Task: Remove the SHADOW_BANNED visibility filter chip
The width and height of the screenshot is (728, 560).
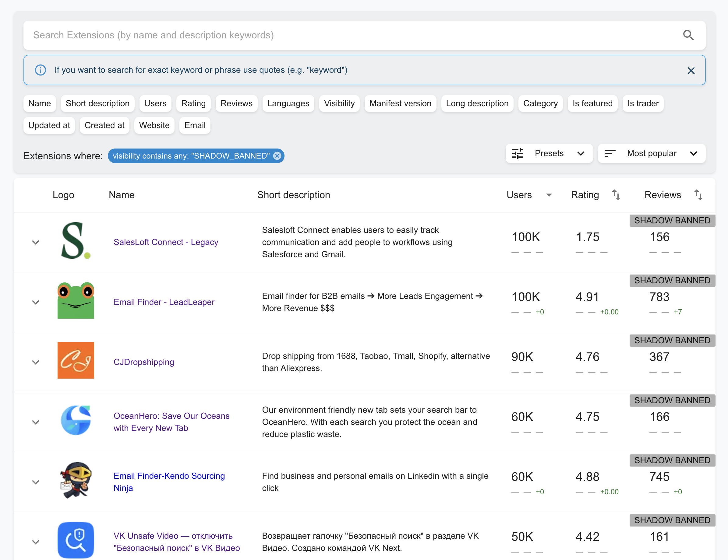Action: [x=277, y=156]
